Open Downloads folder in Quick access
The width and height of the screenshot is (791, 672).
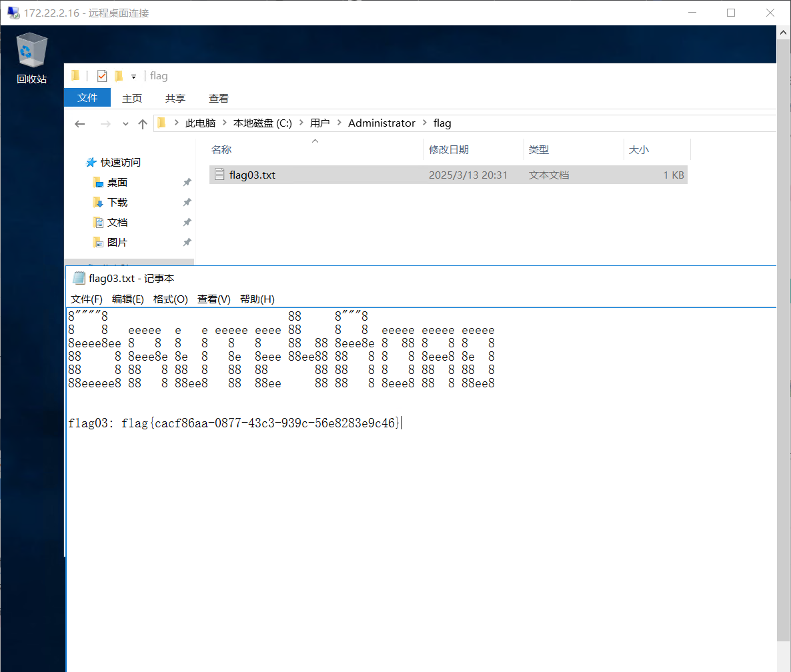[x=117, y=203]
